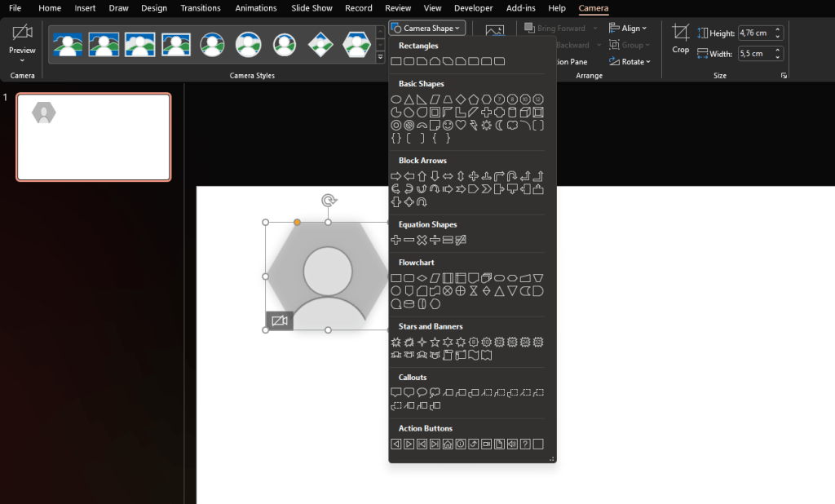Select the 5-point star shape
Screen dimensions: 835x504
click(435, 343)
